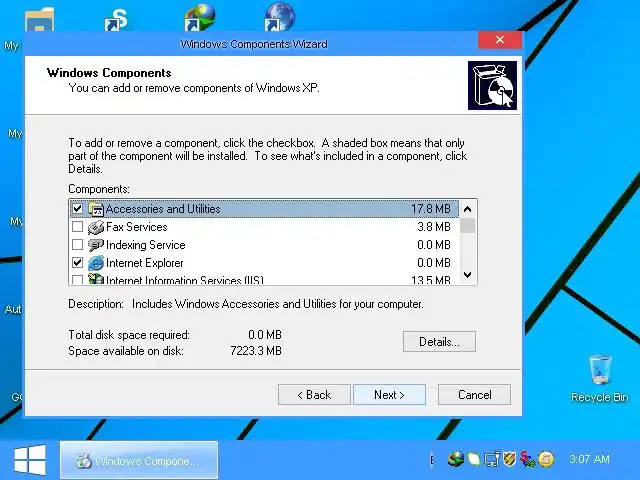Select the Fax Services row text
Screen dimensions: 640x480
point(137,227)
